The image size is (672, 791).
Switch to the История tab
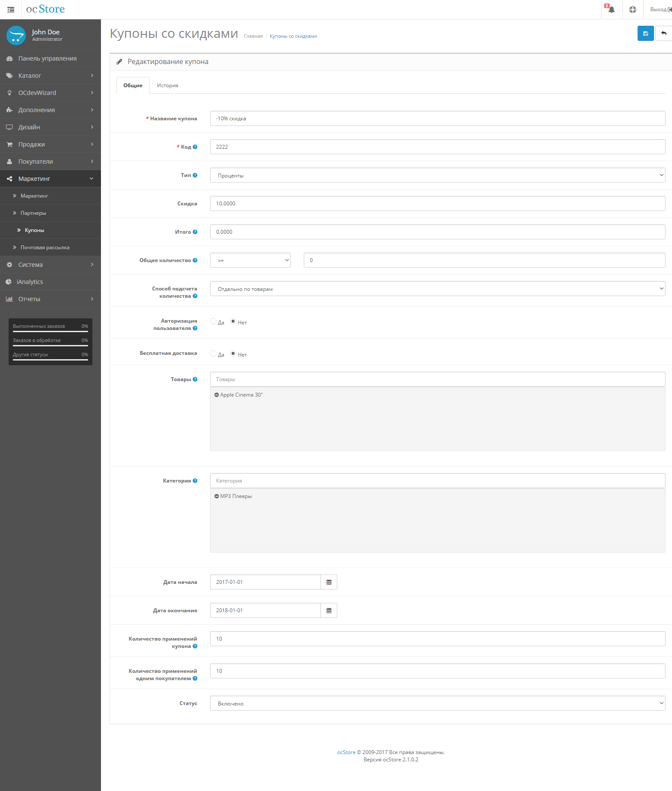[x=168, y=86]
